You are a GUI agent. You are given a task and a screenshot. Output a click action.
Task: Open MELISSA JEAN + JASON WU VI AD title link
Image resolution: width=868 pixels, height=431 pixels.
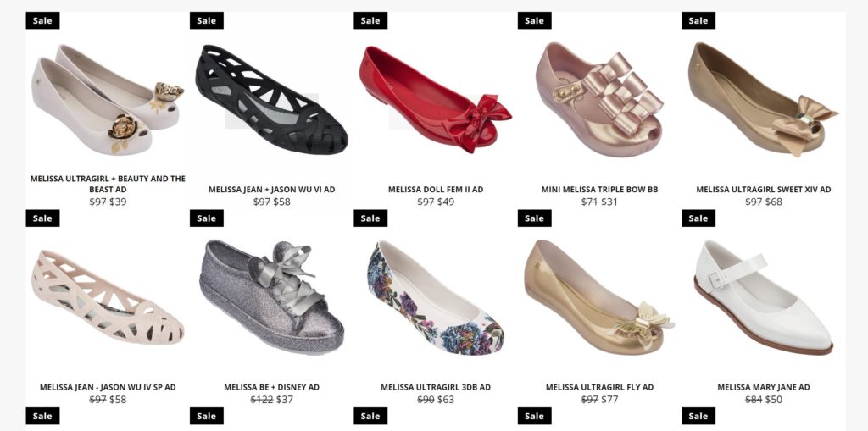272,189
